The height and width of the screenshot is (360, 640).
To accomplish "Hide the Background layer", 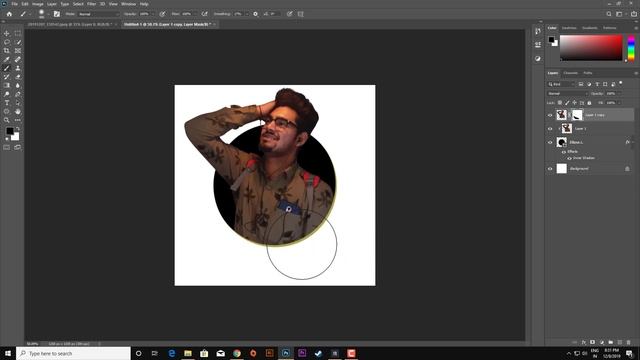I will (x=550, y=169).
